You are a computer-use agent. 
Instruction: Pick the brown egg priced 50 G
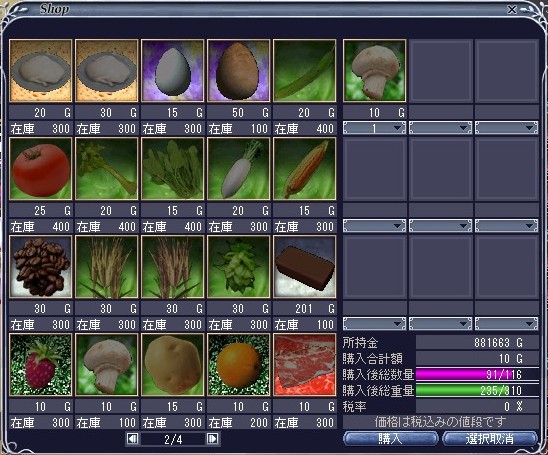tap(239, 71)
